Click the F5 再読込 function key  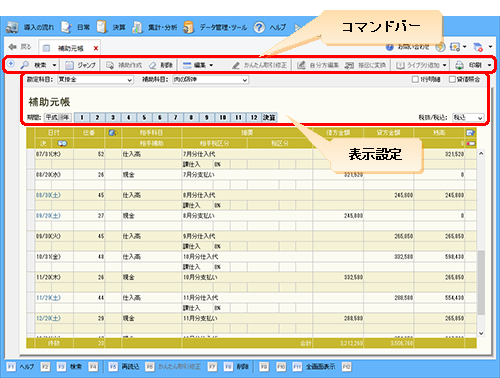point(124,367)
